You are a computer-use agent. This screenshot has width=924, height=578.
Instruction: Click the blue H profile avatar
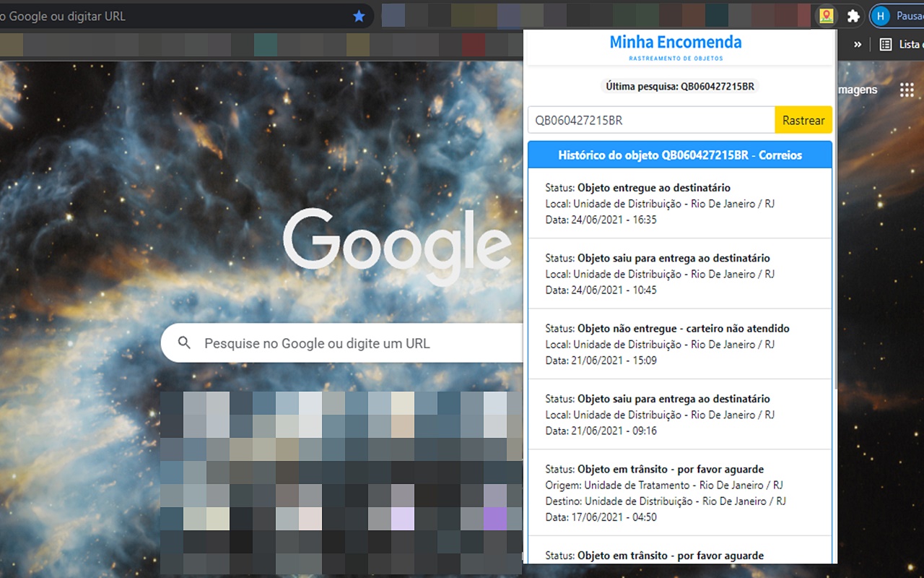click(879, 15)
